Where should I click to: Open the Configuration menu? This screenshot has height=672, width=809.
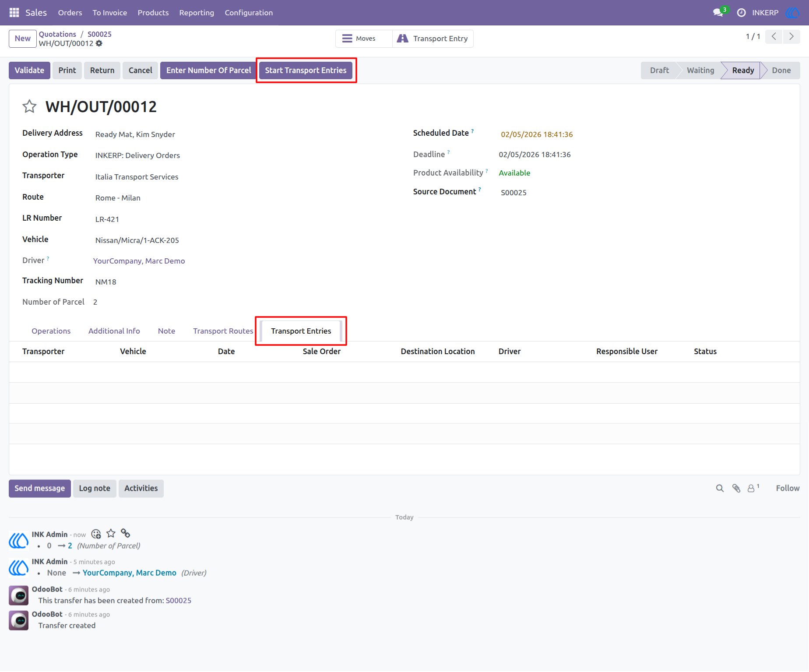[249, 13]
